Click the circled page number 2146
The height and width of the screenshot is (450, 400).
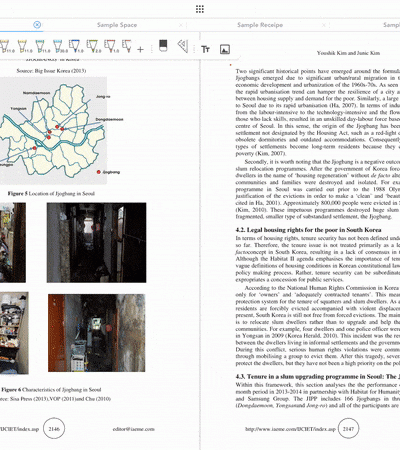(54, 428)
